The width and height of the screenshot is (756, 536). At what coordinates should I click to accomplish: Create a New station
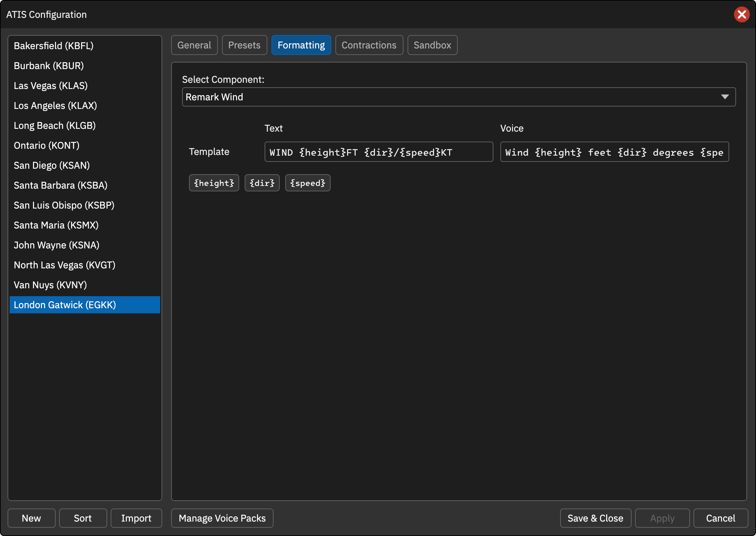(31, 518)
